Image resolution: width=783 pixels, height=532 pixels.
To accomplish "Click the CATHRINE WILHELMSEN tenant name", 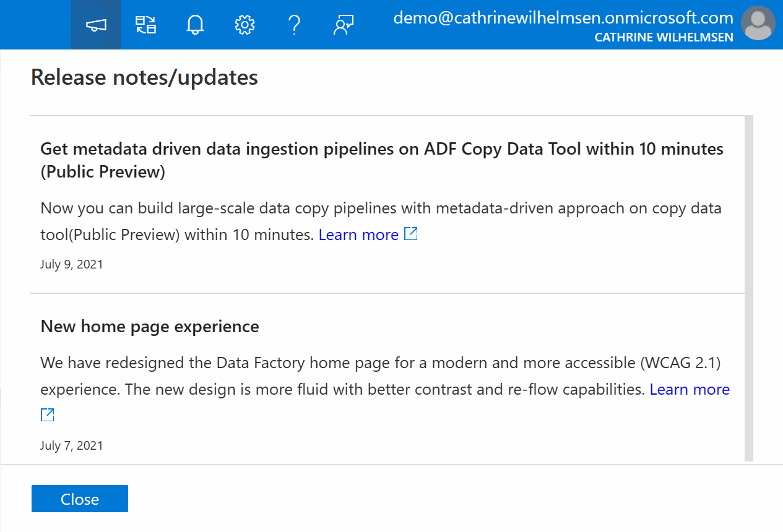I will point(664,38).
